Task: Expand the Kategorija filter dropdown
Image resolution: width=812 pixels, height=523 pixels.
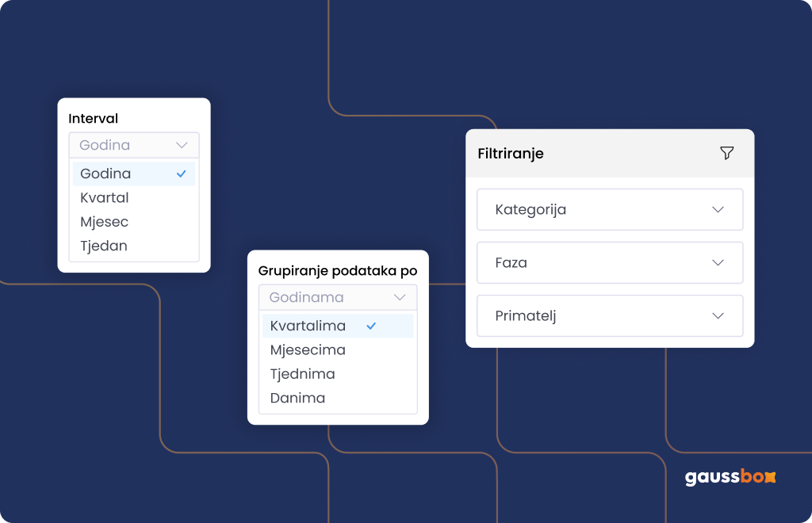Action: click(610, 209)
